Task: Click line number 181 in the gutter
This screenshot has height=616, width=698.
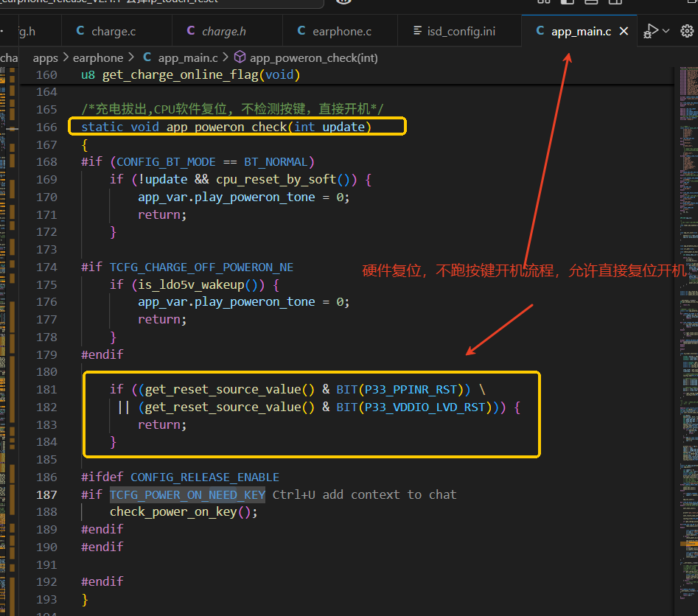Action: coord(46,390)
